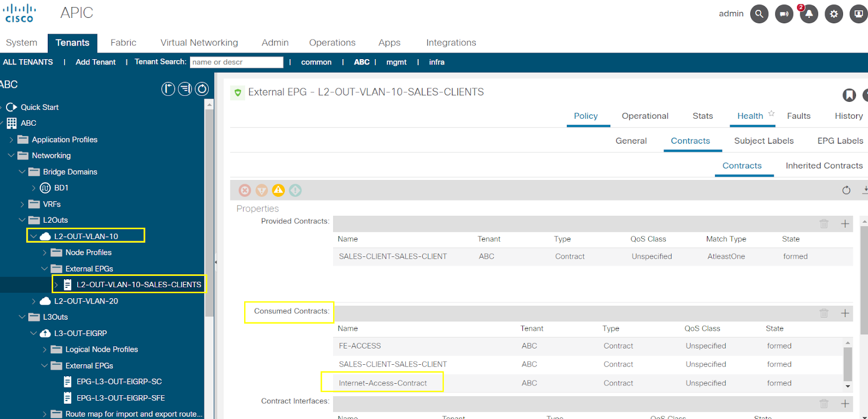868x419 pixels.
Task: Click the bookmark icon beside External EPG title
Action: click(849, 95)
